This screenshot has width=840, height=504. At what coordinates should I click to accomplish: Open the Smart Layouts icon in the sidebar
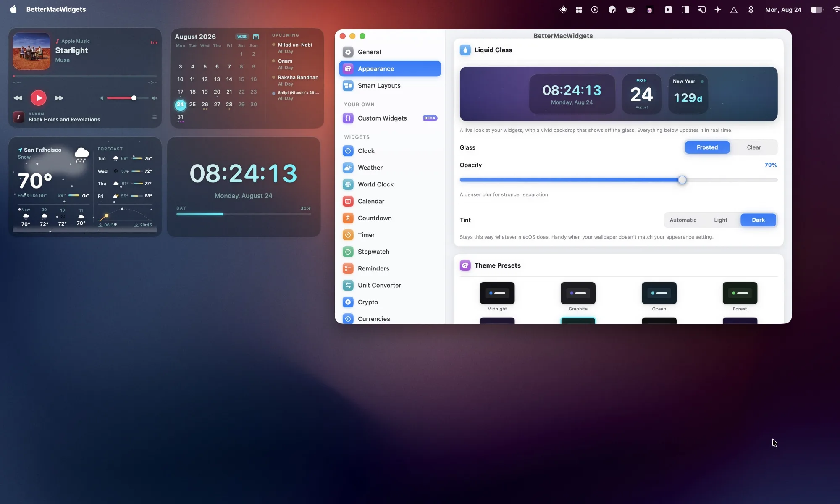point(348,86)
